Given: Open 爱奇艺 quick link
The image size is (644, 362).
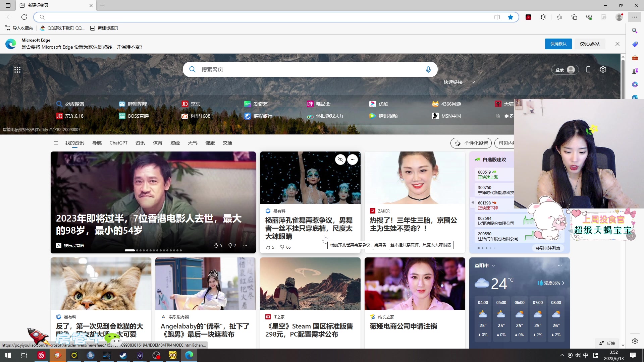Looking at the screenshot, I should click(x=256, y=104).
